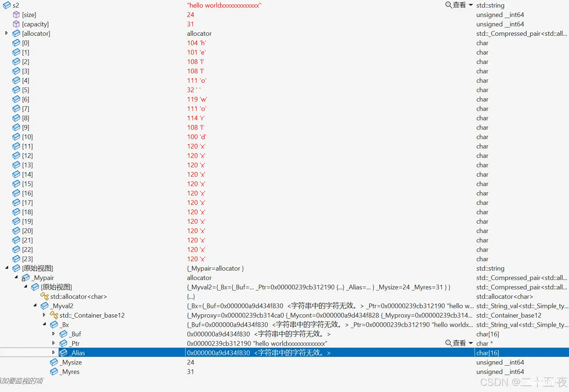Select value 104 'h' of element [0]

pyautogui.click(x=196, y=43)
